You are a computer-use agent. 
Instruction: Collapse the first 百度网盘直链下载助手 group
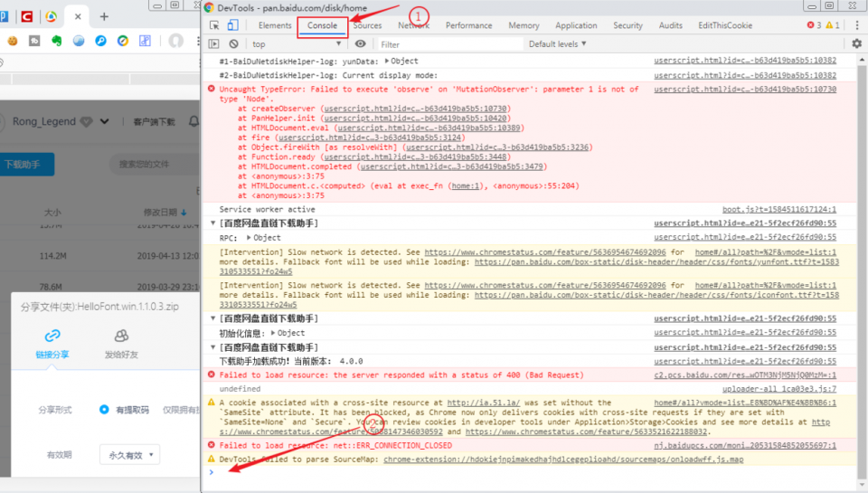(x=212, y=223)
